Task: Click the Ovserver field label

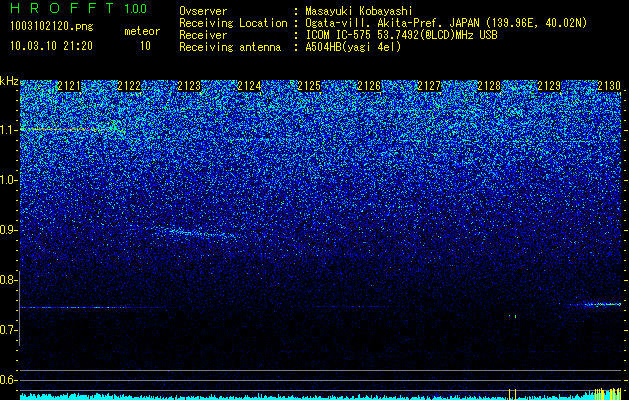Action: (203, 12)
